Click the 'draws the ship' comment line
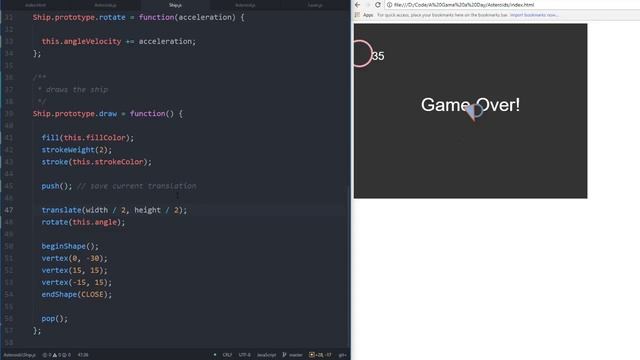Screen dimensions: 640x360 (72, 90)
